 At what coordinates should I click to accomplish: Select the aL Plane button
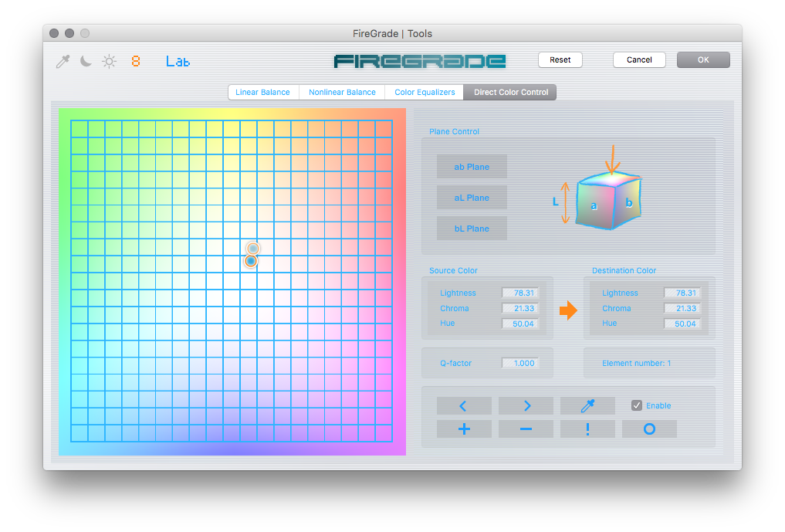472,198
